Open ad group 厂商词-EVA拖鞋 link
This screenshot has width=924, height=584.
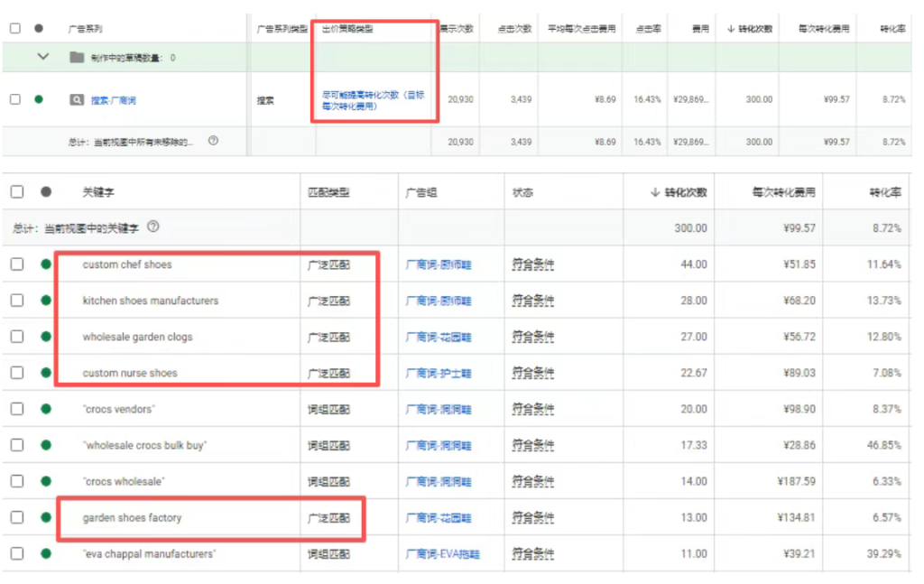[x=442, y=554]
